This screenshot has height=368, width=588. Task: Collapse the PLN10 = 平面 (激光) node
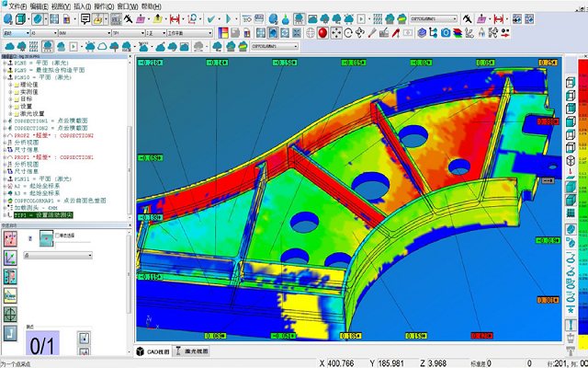tap(5, 77)
